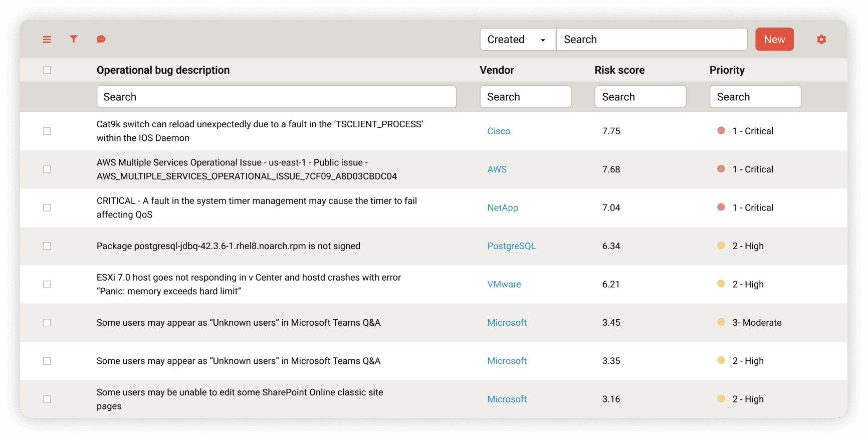Toggle the select-all checkbox in header

coord(47,70)
